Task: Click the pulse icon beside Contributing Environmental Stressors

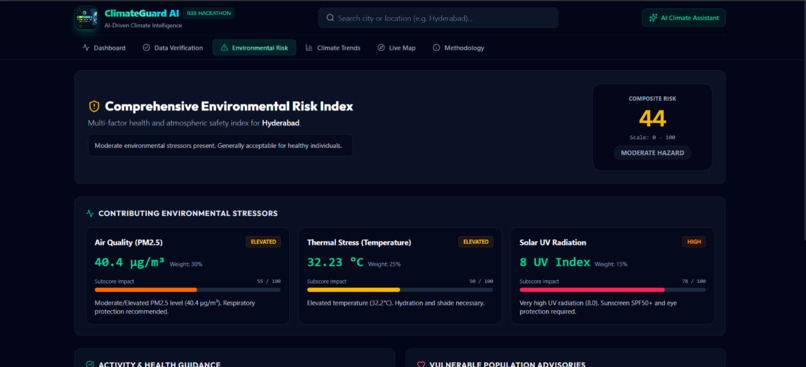Action: [90, 213]
